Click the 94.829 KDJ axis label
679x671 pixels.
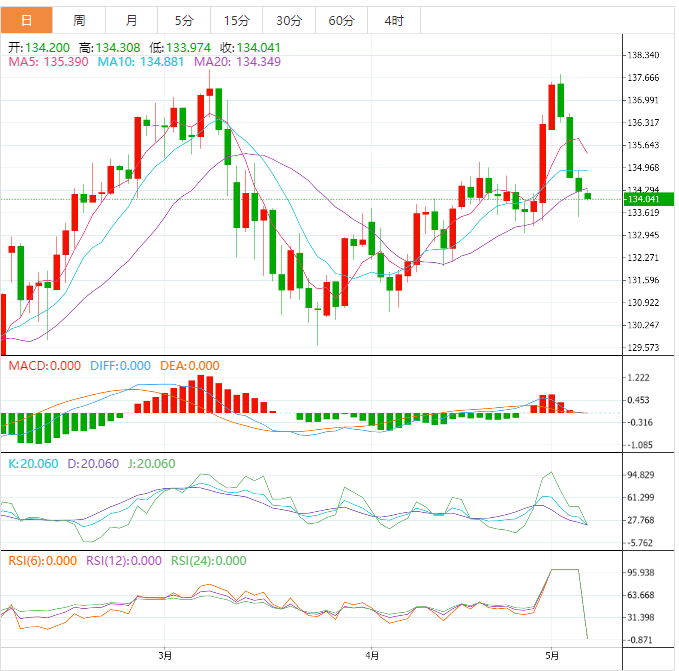click(x=641, y=475)
